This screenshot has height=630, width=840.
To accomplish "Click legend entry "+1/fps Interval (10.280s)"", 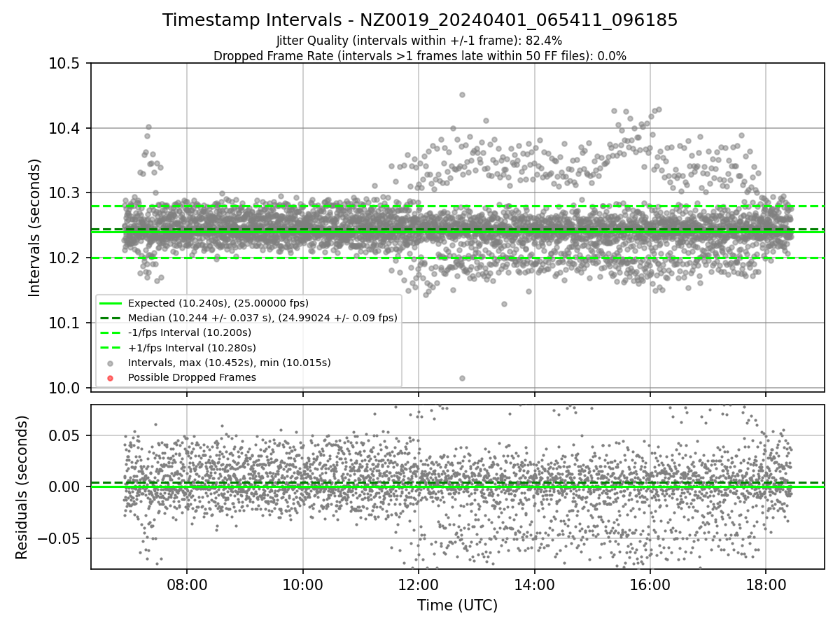I will coord(192,348).
